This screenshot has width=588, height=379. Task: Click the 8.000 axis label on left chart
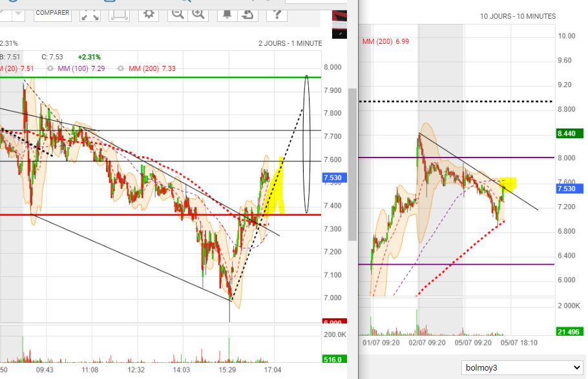tap(333, 68)
